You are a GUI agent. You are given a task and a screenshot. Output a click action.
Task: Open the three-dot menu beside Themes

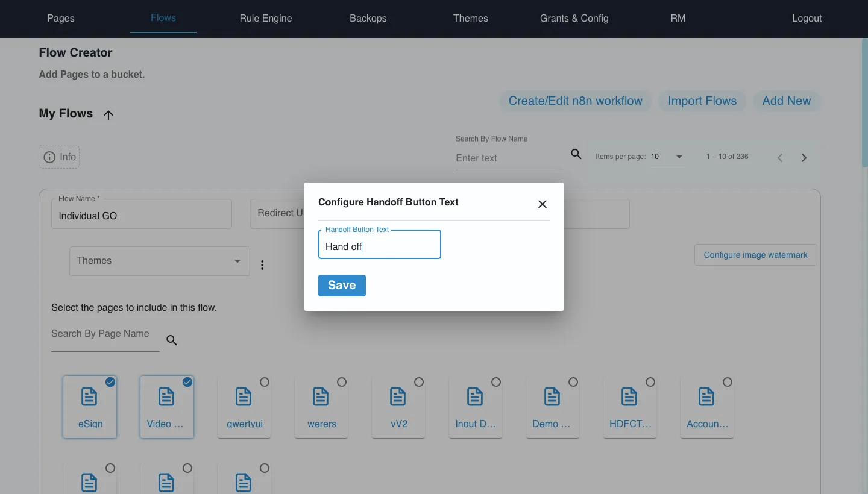[262, 265]
